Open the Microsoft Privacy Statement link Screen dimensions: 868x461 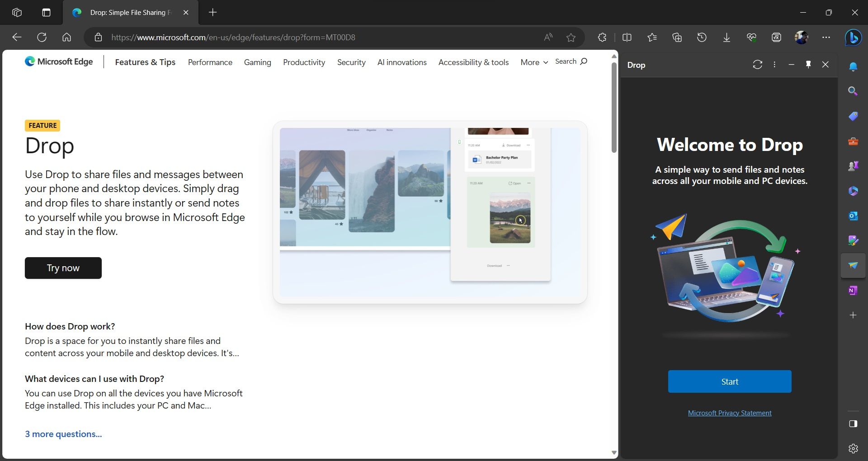click(729, 412)
